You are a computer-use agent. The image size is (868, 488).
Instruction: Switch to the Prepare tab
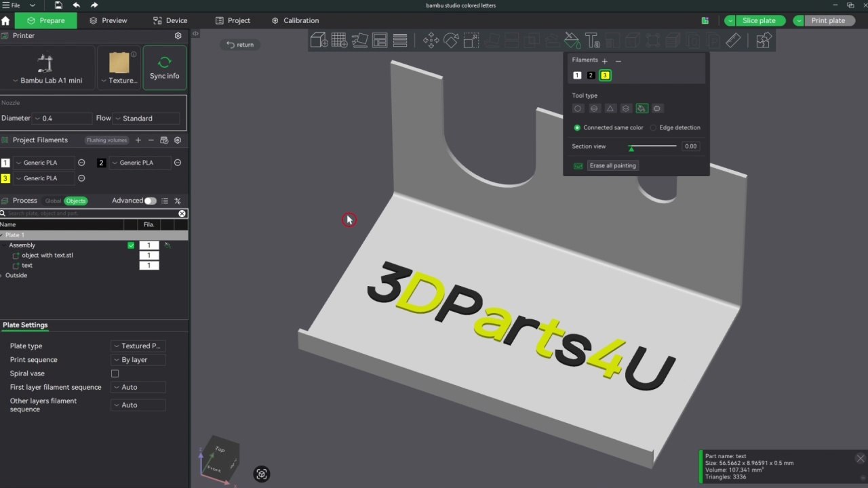pos(45,20)
